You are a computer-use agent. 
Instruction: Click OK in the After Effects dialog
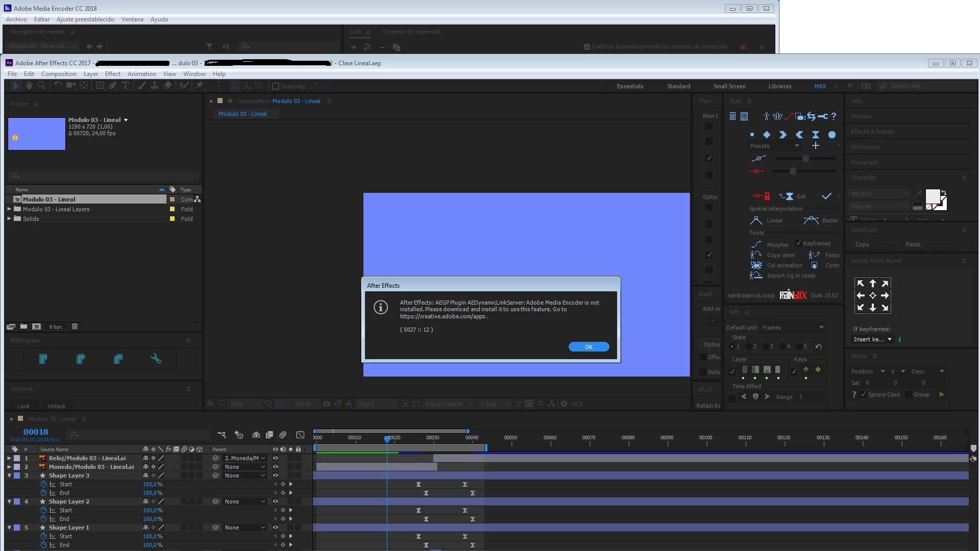coord(589,347)
